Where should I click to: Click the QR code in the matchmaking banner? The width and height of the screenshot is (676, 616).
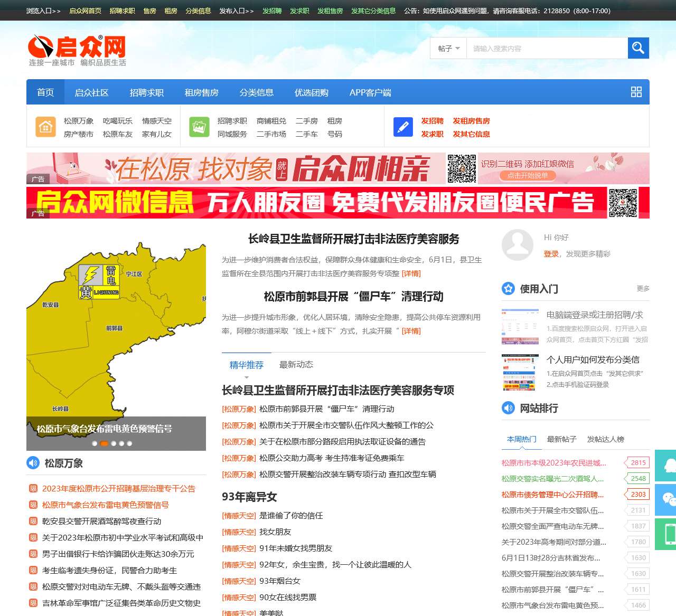point(462,168)
